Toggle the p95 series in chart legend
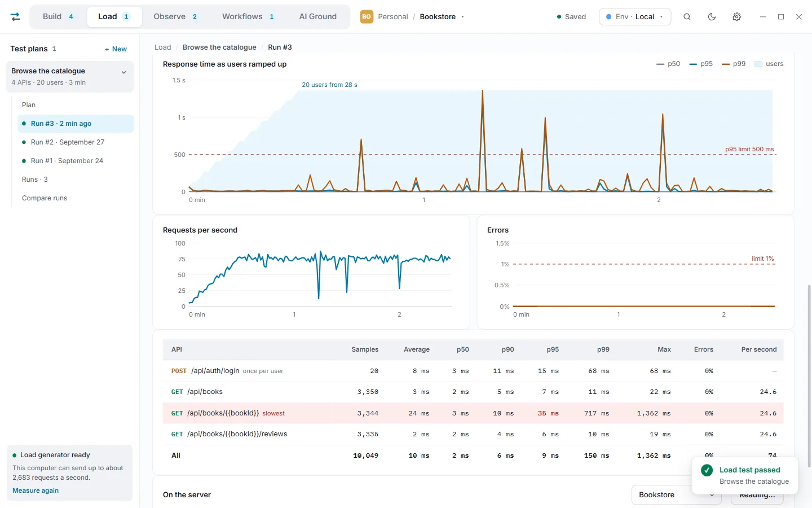 [x=701, y=64]
